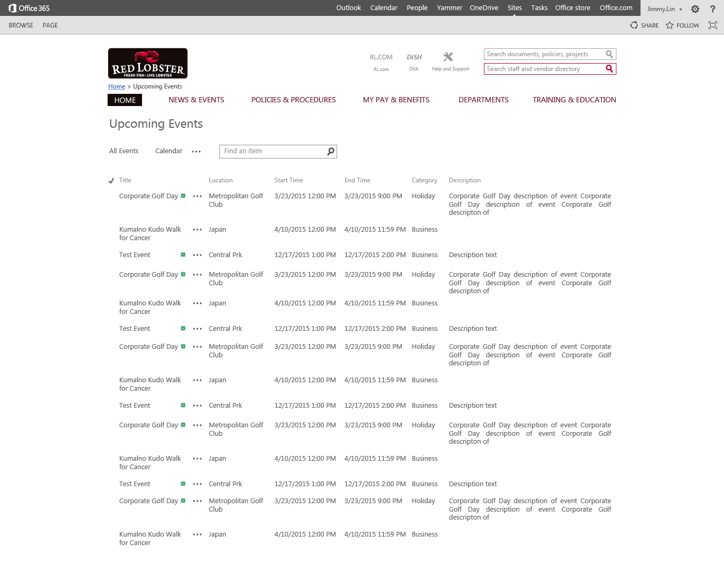Follow this site with the star icon
Viewport: 724px width, 588px height.
tap(669, 25)
